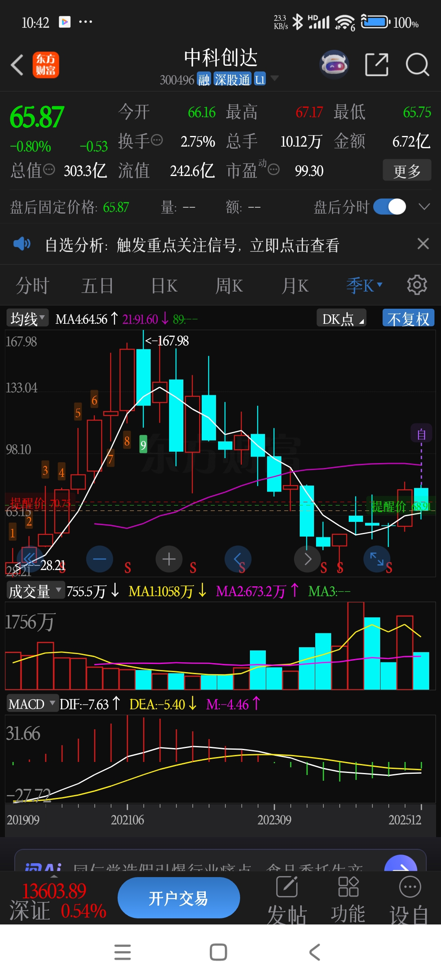Zoom in chart with plus button

coord(169,559)
